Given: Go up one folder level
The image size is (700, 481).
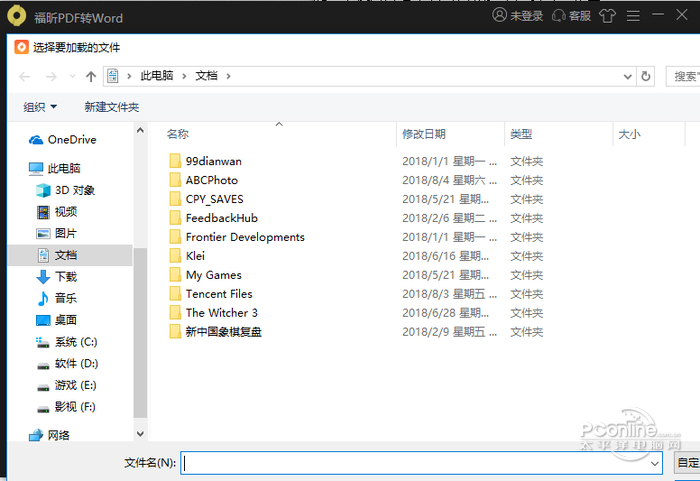Looking at the screenshot, I should click(91, 77).
